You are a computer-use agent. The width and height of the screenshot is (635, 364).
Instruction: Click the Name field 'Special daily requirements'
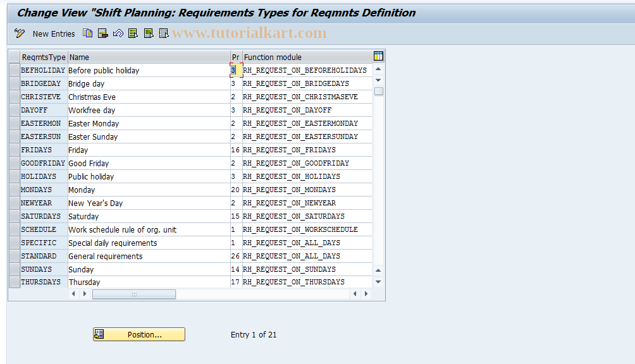click(x=149, y=243)
